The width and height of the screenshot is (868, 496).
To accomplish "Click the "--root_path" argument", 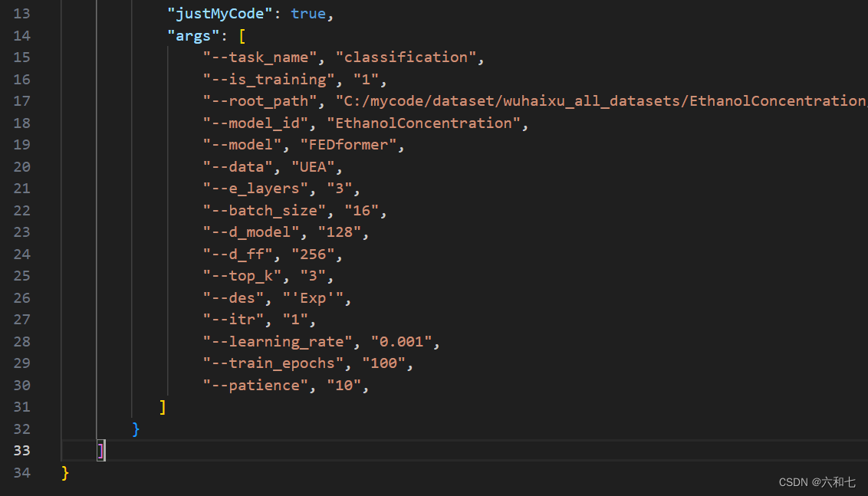I will (260, 101).
